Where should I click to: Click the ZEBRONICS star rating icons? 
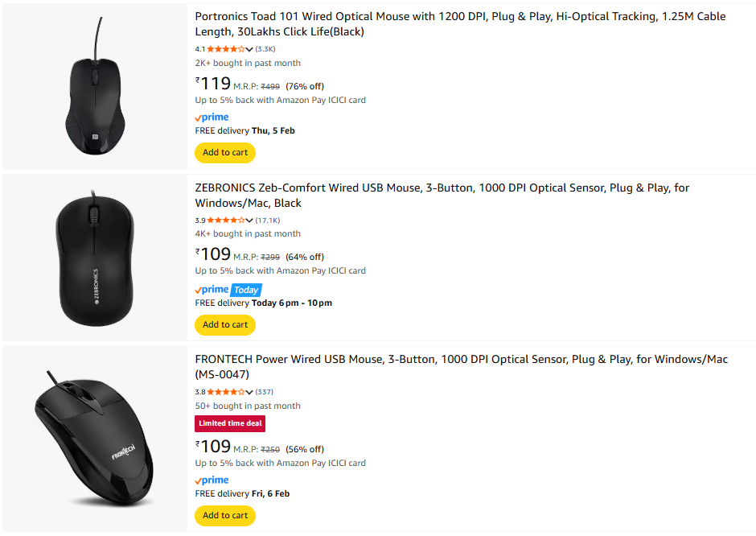click(x=225, y=221)
